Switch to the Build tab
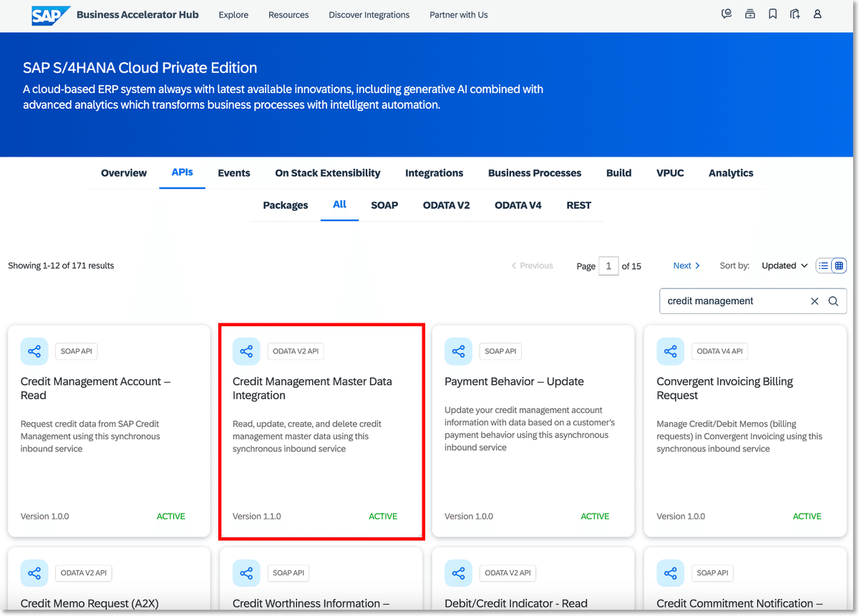This screenshot has height=616, width=859. click(618, 173)
